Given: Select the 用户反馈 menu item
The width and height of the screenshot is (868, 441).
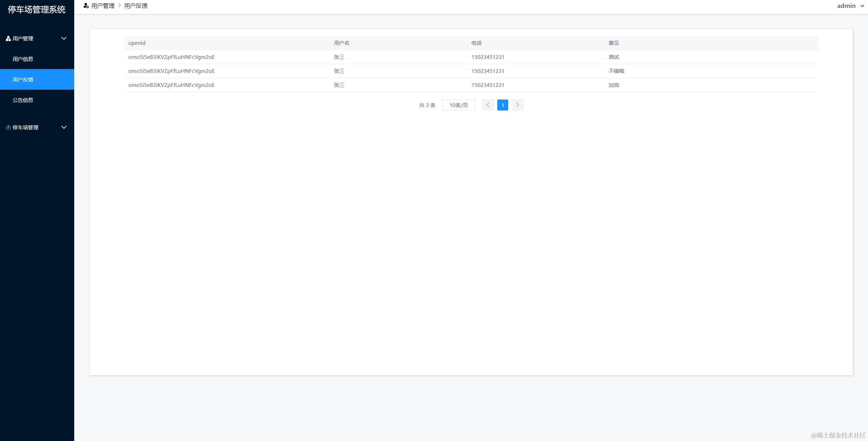Looking at the screenshot, I should [x=23, y=79].
